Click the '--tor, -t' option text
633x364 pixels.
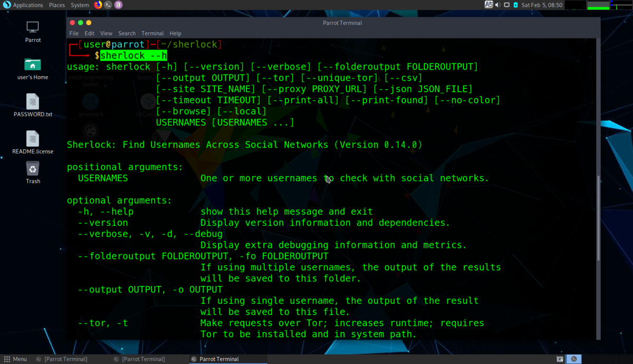(103, 323)
